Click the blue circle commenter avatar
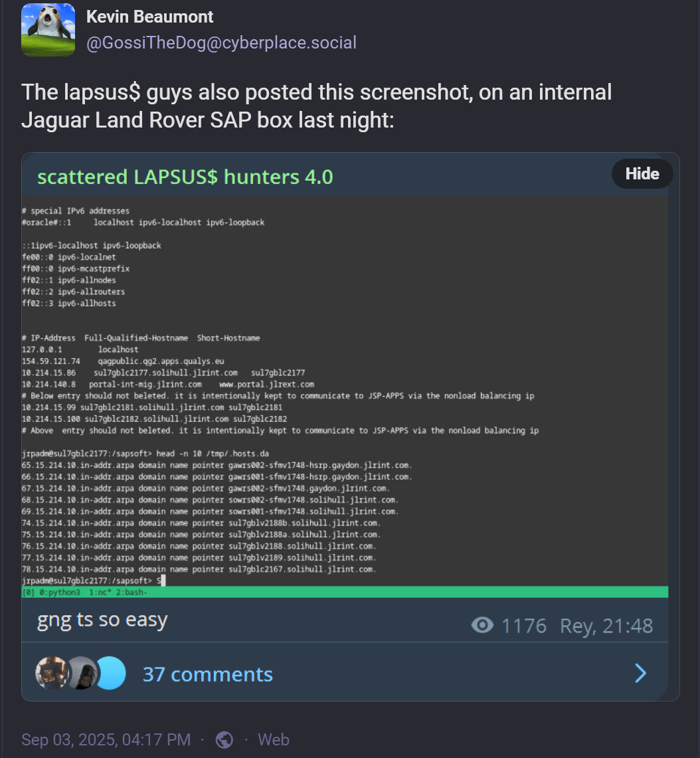The image size is (700, 758). coord(111,672)
